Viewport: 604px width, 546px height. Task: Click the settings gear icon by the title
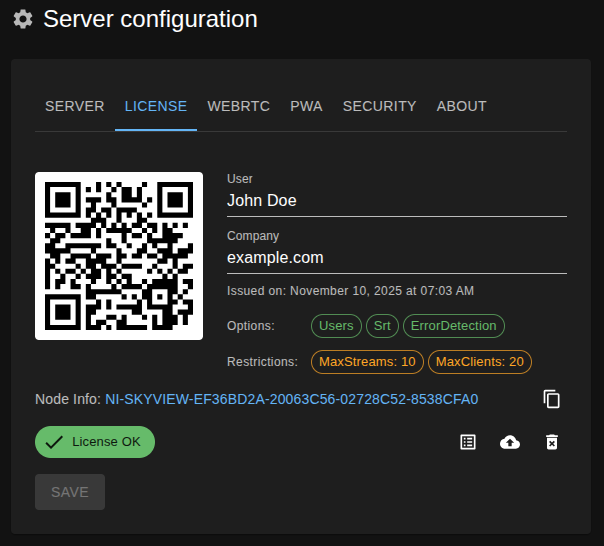(x=23, y=19)
